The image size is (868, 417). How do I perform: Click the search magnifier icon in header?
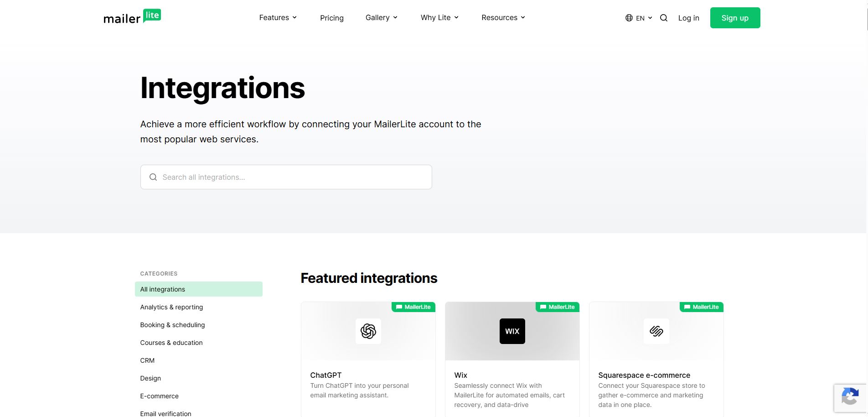click(664, 18)
